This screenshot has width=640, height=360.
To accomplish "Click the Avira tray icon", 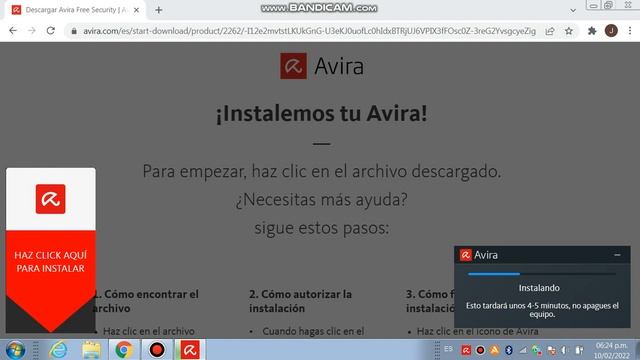I will click(466, 350).
